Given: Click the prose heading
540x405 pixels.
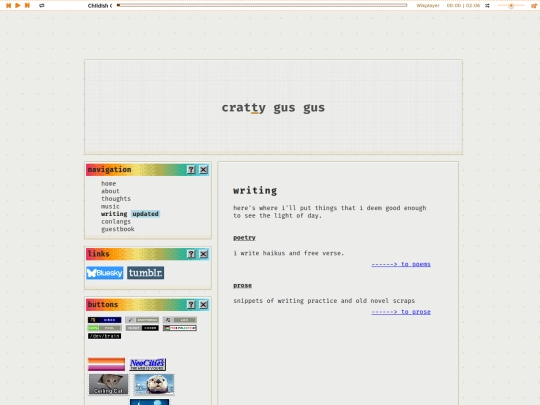Looking at the screenshot, I should (x=242, y=285).
